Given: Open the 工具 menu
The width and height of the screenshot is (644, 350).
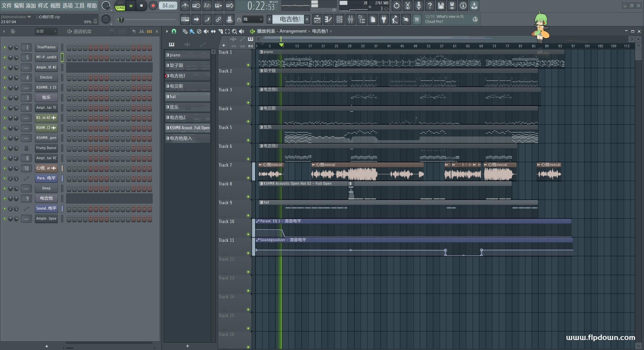Looking at the screenshot, I should (x=79, y=6).
